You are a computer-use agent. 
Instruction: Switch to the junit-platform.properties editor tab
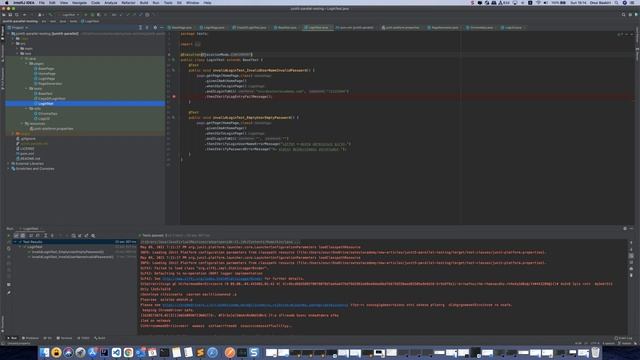[400, 28]
